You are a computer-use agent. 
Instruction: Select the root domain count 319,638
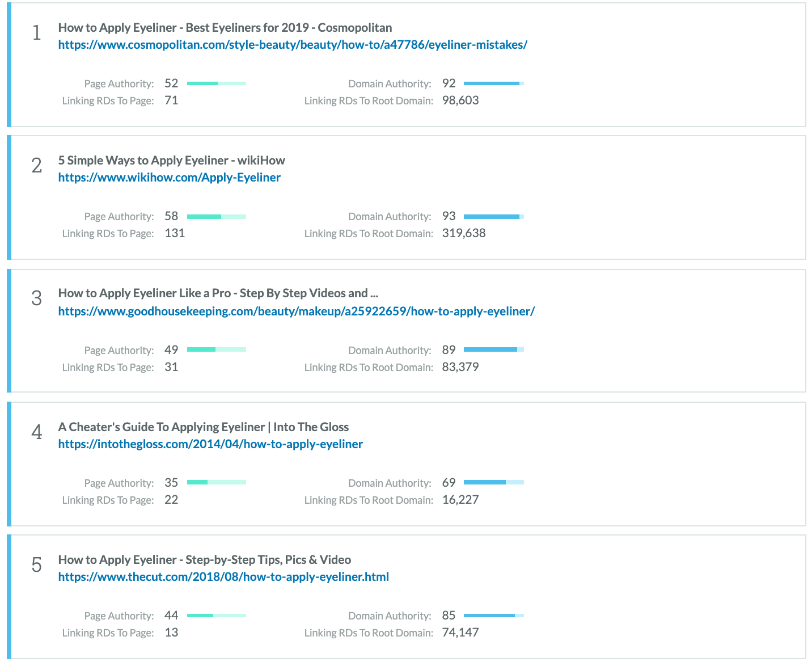464,233
